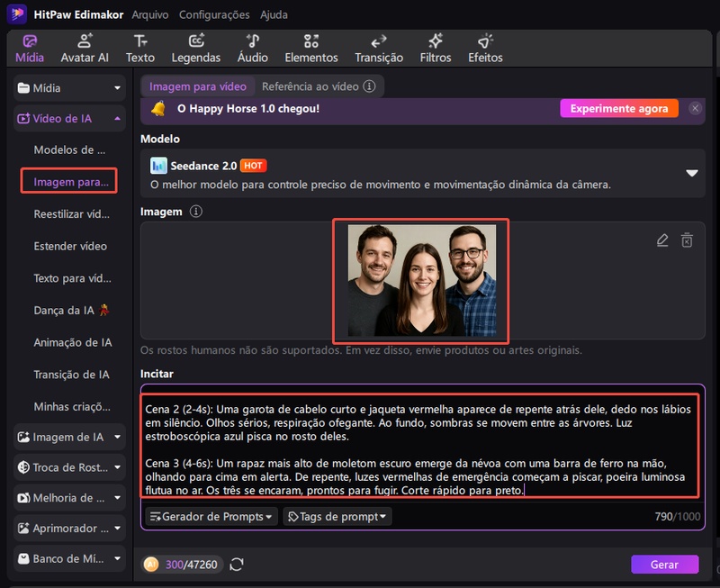Click the HitPaw Edimakor logo icon
The width and height of the screenshot is (720, 588).
[x=17, y=14]
